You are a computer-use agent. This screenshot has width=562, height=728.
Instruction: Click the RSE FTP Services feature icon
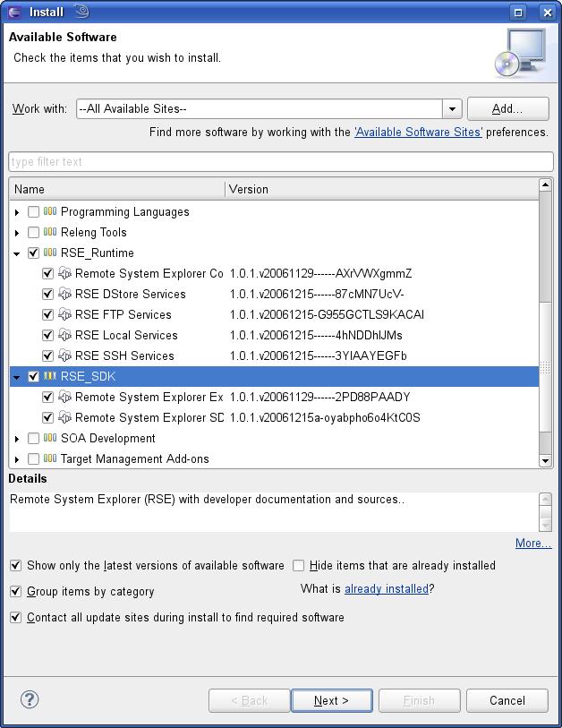point(64,314)
